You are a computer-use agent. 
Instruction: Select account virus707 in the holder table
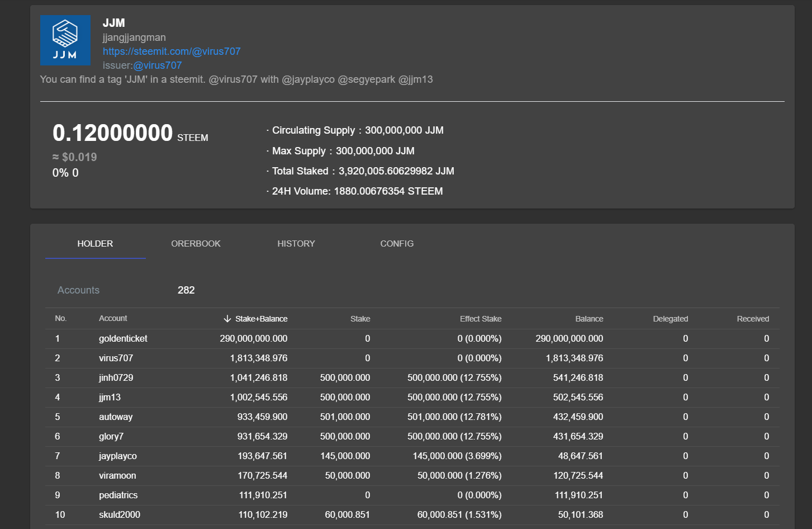[x=116, y=358]
